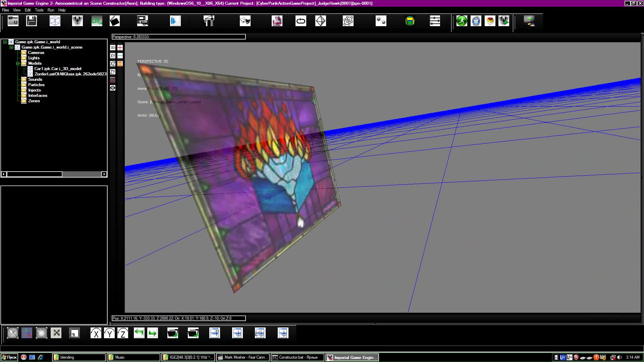Open the Run menu
Viewport: 644px width, 362px height.
click(51, 10)
